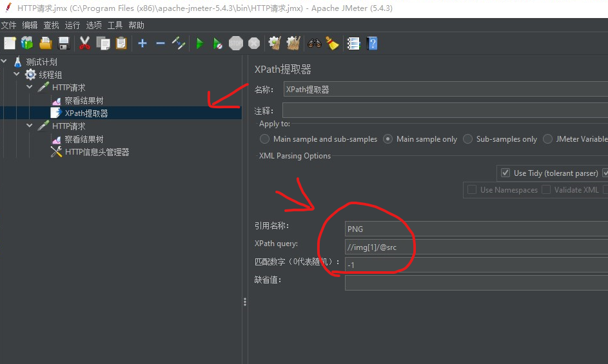Viewport: 608px width, 364px height.
Task: Select the HTTP信息头管理器 node
Action: point(97,152)
